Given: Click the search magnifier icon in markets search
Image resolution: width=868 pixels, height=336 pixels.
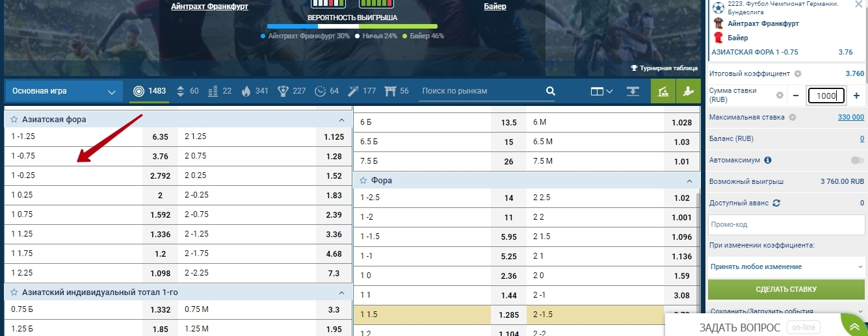Looking at the screenshot, I should point(550,91).
